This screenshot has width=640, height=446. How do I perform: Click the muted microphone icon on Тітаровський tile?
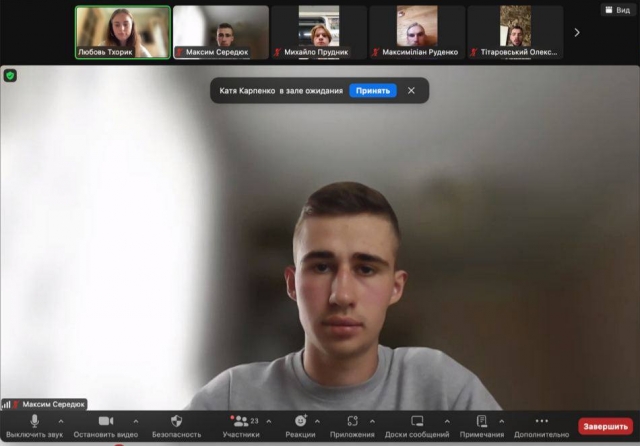[473, 52]
